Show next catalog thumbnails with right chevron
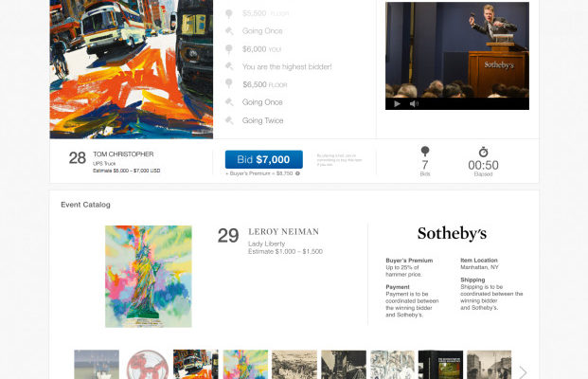The height and width of the screenshot is (379, 588). tap(523, 372)
